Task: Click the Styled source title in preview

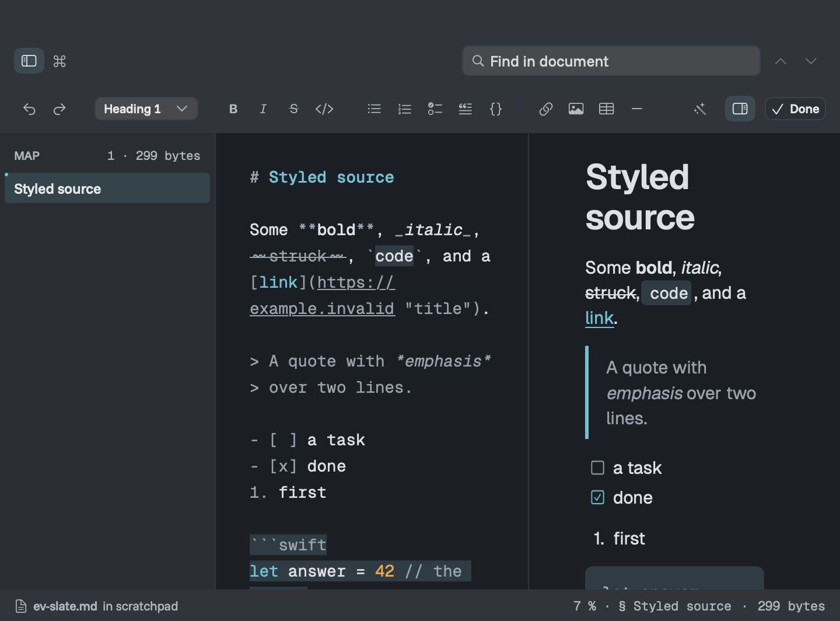Action: pos(640,197)
